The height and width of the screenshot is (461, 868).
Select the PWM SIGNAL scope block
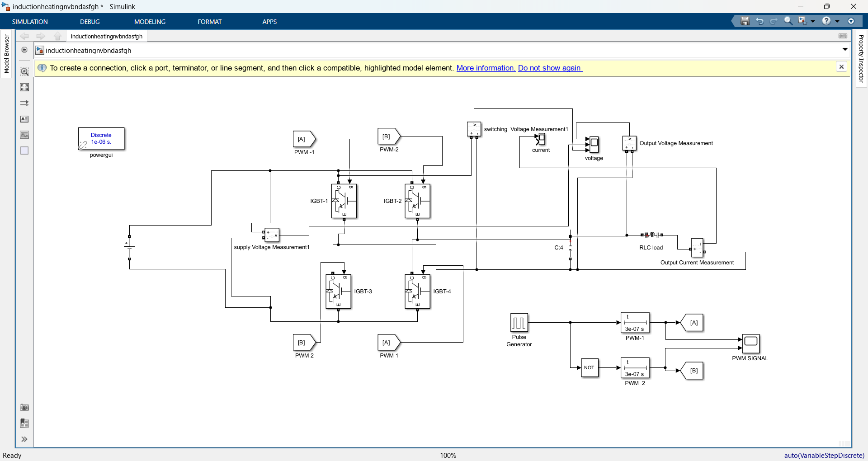(x=751, y=344)
